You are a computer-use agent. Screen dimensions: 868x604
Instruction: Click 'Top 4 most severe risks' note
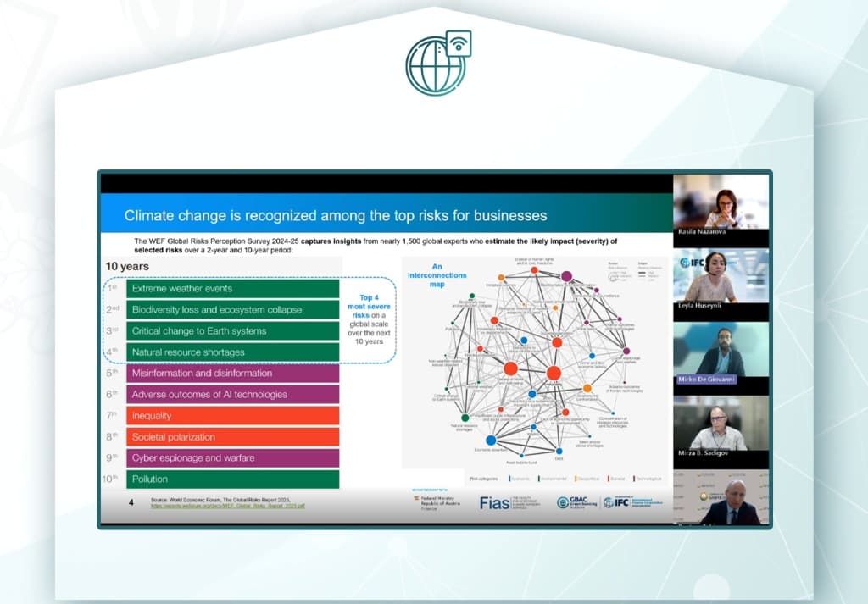(x=369, y=319)
